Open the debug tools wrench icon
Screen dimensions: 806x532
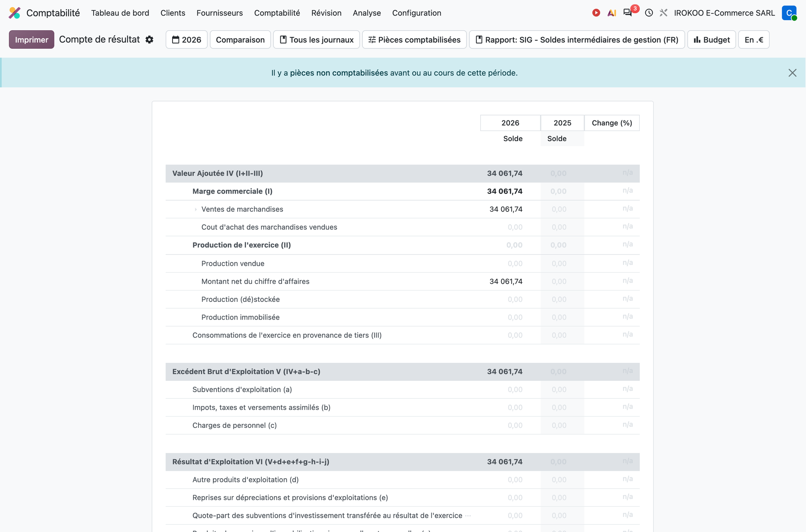coord(664,13)
